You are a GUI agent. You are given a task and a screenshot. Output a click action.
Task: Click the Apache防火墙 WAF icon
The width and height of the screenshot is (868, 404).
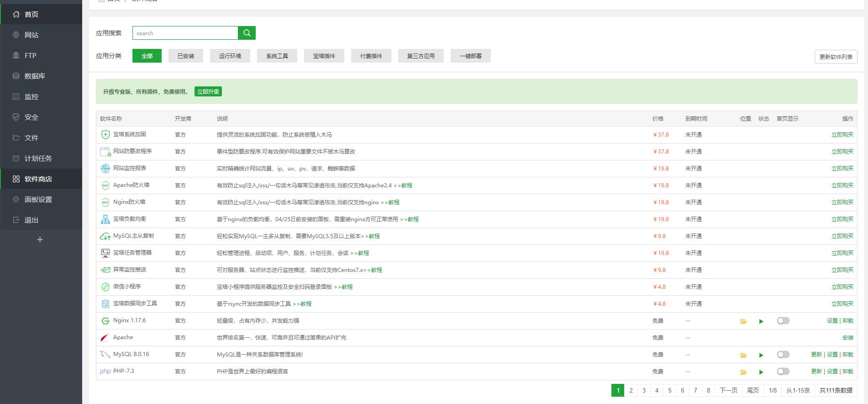(x=105, y=186)
